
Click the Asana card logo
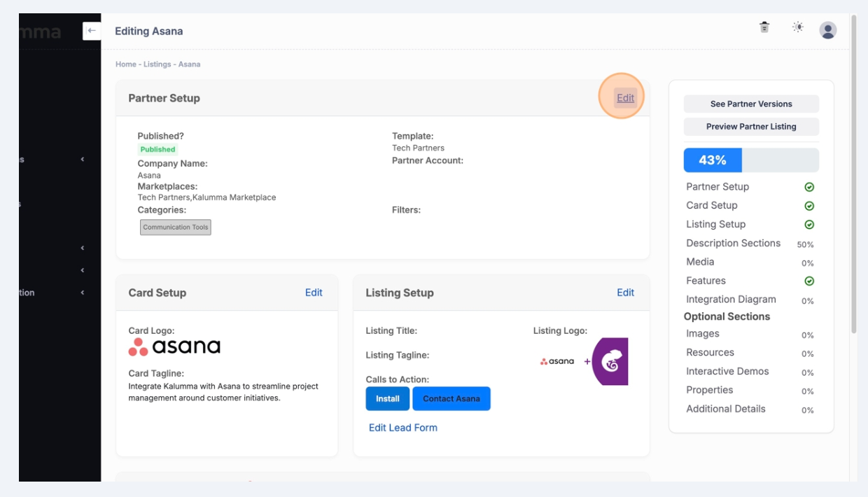pyautogui.click(x=174, y=346)
